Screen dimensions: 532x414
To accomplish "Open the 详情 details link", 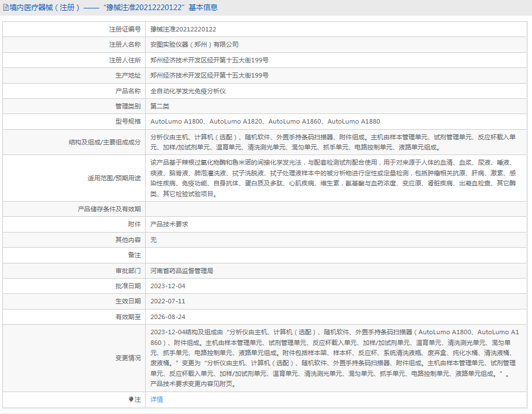I will tap(156, 399).
